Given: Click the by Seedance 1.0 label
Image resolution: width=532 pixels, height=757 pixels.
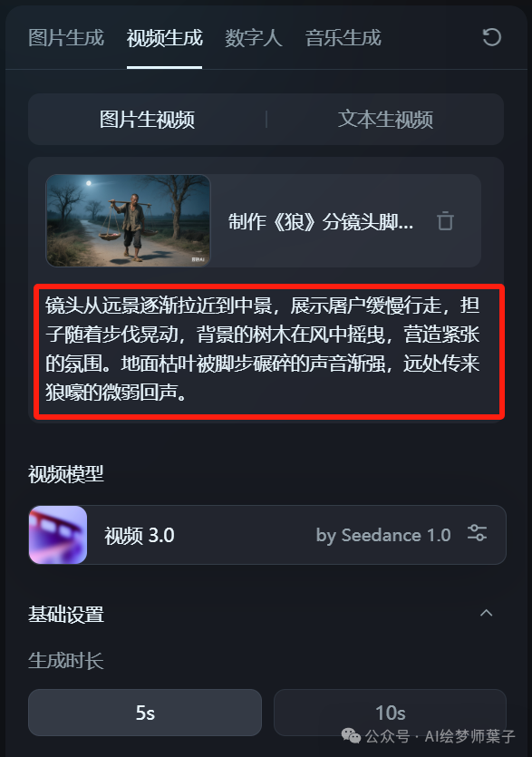Looking at the screenshot, I should [x=383, y=535].
